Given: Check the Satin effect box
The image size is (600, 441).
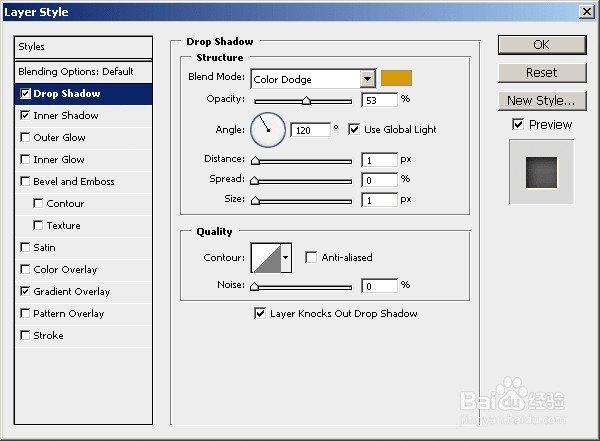Looking at the screenshot, I should pyautogui.click(x=25, y=247).
